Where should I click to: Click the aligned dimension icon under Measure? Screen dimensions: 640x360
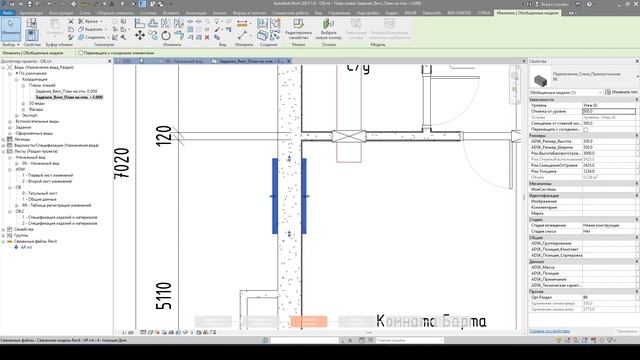tap(242, 36)
